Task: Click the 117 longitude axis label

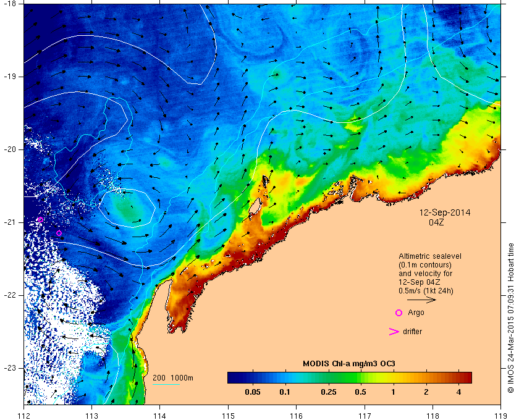Action: pyautogui.click(x=365, y=416)
